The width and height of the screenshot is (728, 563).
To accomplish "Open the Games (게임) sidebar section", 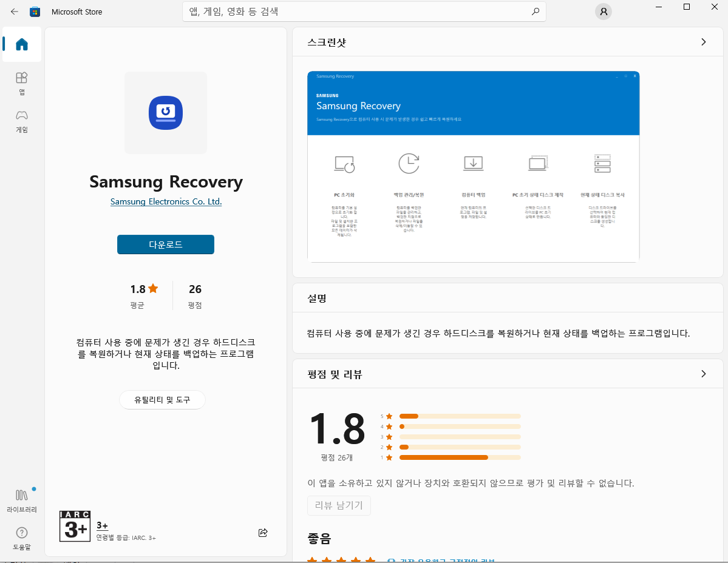I will coord(22,121).
